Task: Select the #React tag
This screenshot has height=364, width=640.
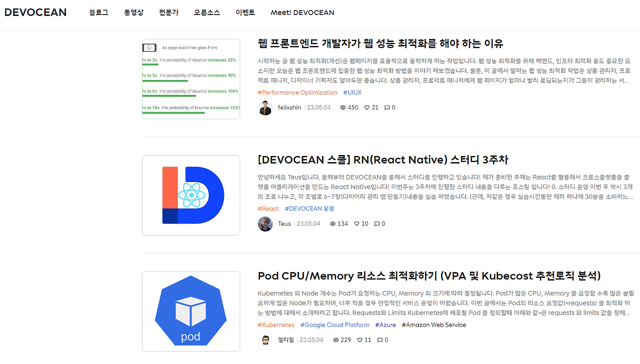Action: [268, 208]
